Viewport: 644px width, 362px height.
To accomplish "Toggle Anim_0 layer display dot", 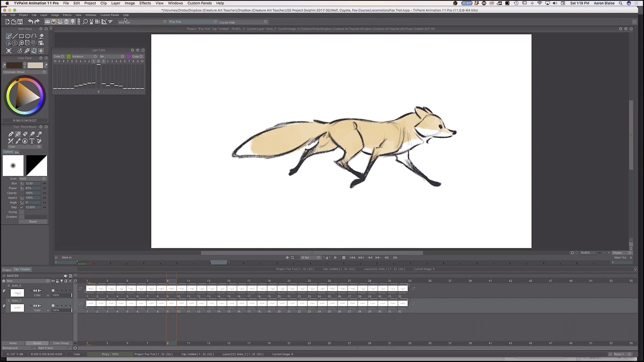I will tap(53, 291).
